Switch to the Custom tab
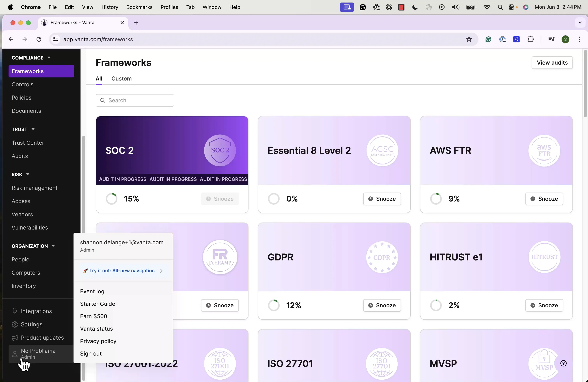 pos(122,79)
